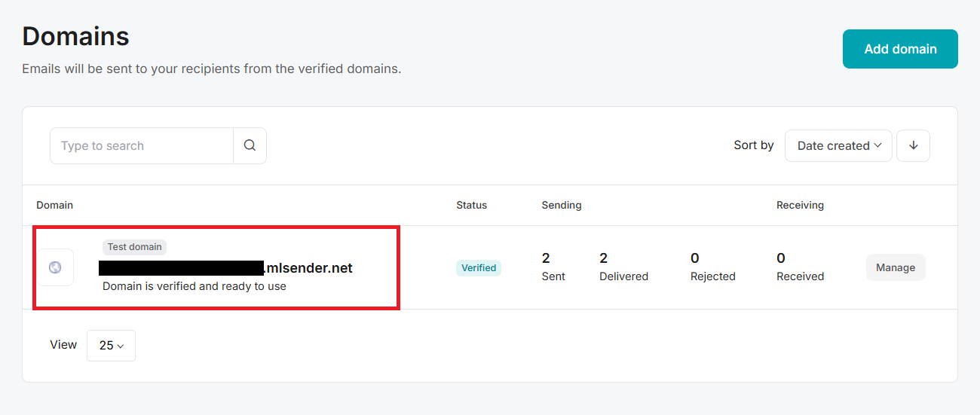Toggle sort direction arrow
This screenshot has width=980, height=415.
(913, 145)
